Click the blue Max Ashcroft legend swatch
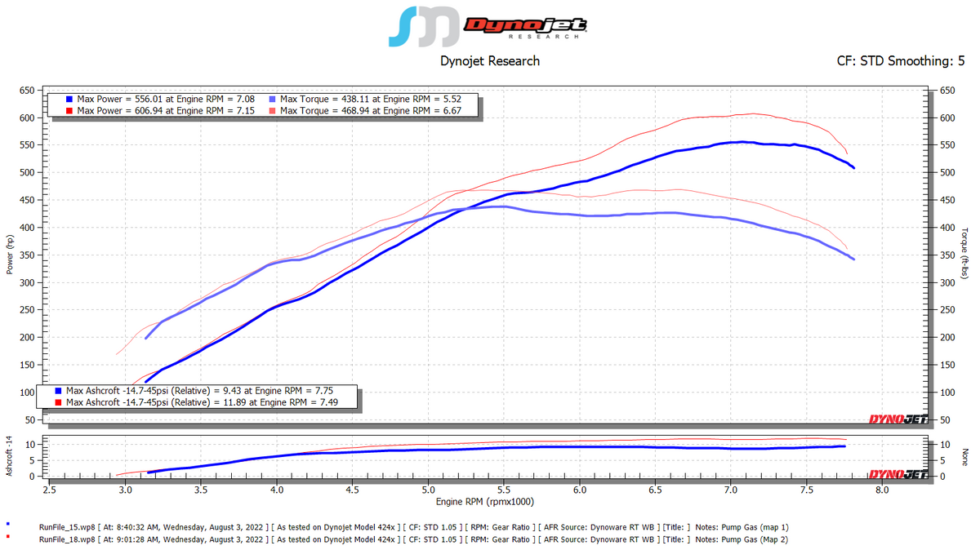 click(x=58, y=391)
